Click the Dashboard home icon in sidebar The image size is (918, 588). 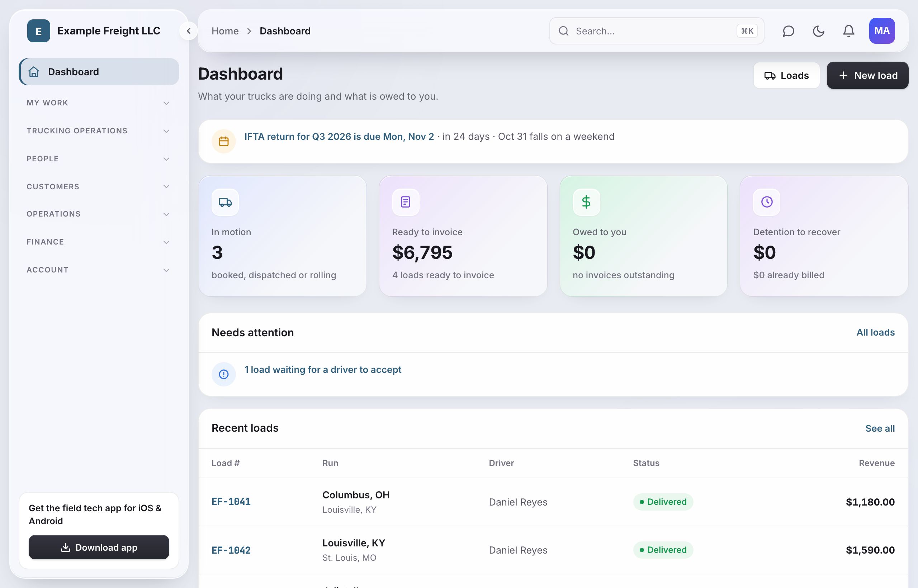34,72
